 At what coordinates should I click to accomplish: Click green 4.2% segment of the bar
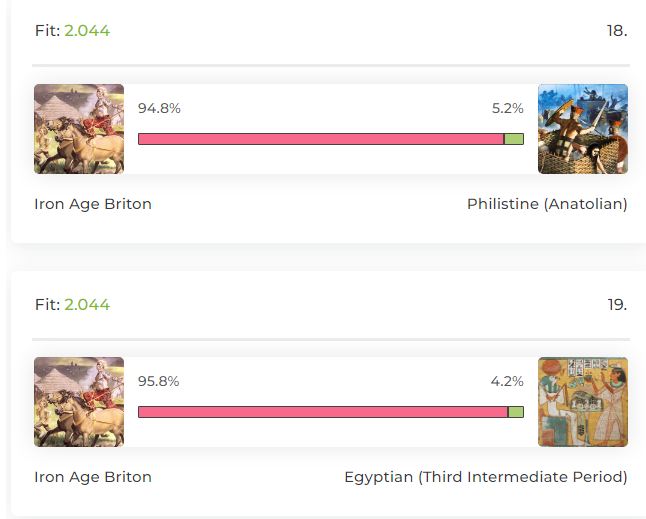pyautogui.click(x=516, y=412)
